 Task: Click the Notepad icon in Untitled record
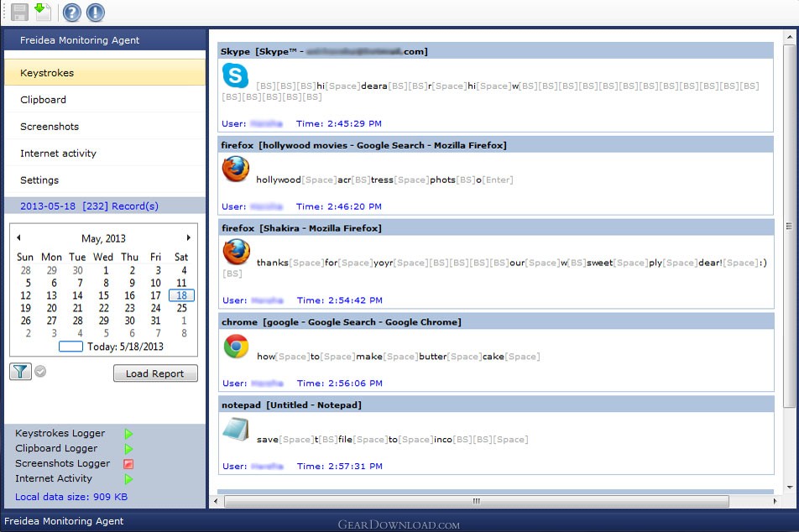(x=236, y=429)
